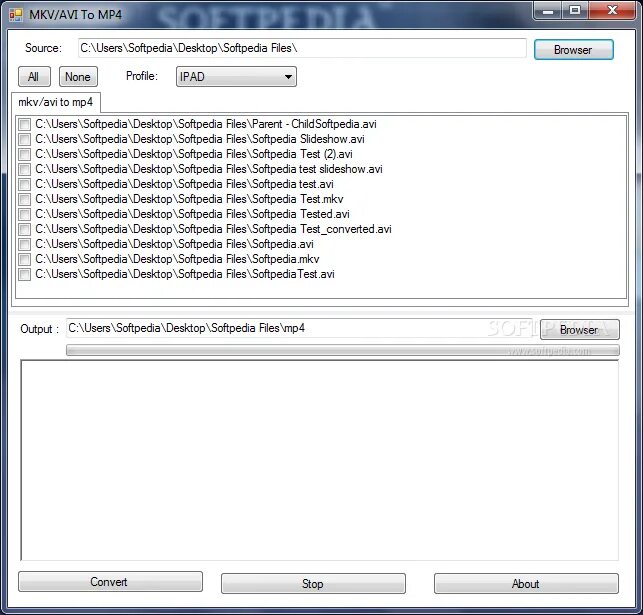This screenshot has width=643, height=615.
Task: Click the conversion progress bar
Action: click(x=343, y=351)
